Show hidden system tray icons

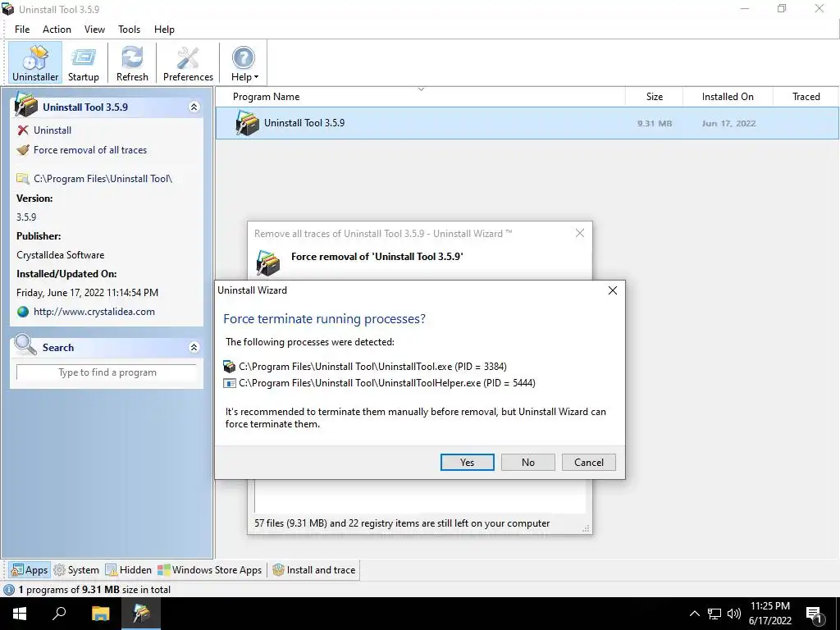pyautogui.click(x=694, y=614)
